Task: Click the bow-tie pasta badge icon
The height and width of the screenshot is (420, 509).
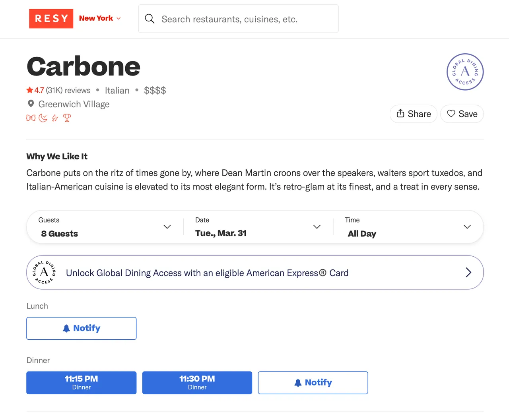Action: pyautogui.click(x=31, y=118)
